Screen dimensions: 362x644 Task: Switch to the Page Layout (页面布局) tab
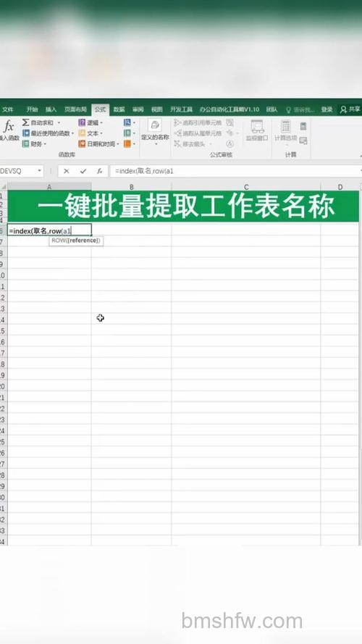click(x=75, y=109)
